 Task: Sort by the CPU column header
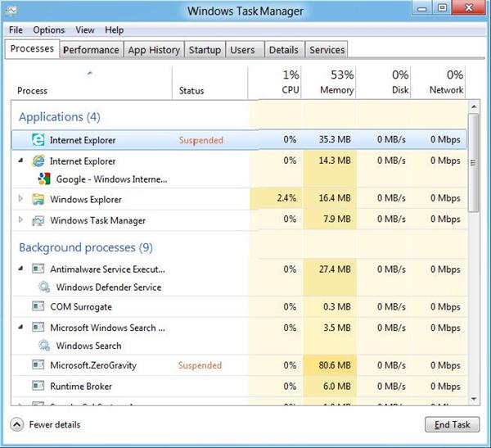275,83
